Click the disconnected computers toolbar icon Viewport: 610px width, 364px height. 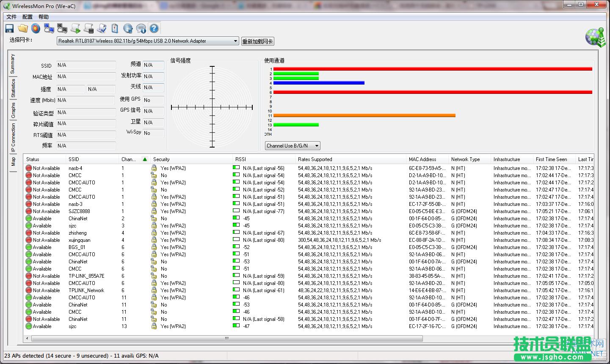click(62, 28)
